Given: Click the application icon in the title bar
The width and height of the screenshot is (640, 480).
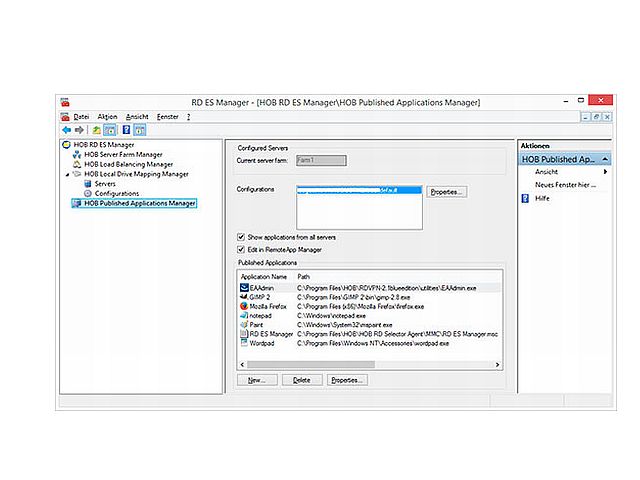Looking at the screenshot, I should [65, 102].
